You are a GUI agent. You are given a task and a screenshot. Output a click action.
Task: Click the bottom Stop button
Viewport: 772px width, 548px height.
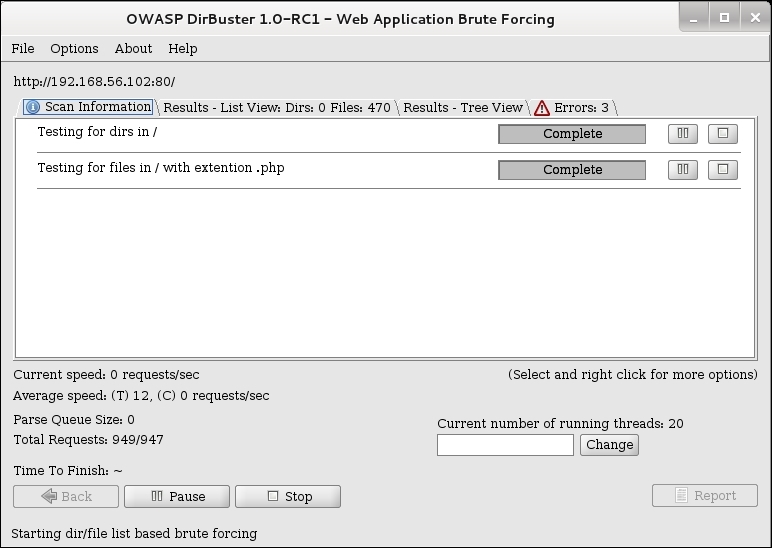click(288, 496)
